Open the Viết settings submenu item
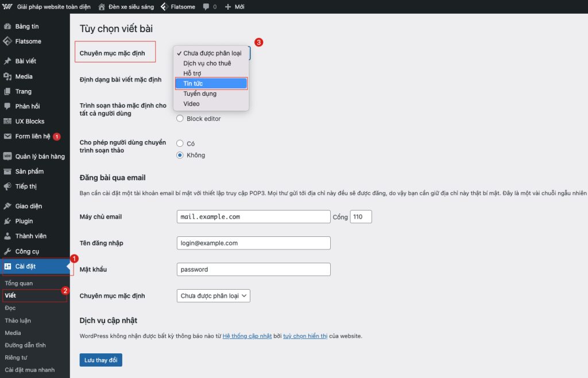The width and height of the screenshot is (588, 378). (x=10, y=295)
